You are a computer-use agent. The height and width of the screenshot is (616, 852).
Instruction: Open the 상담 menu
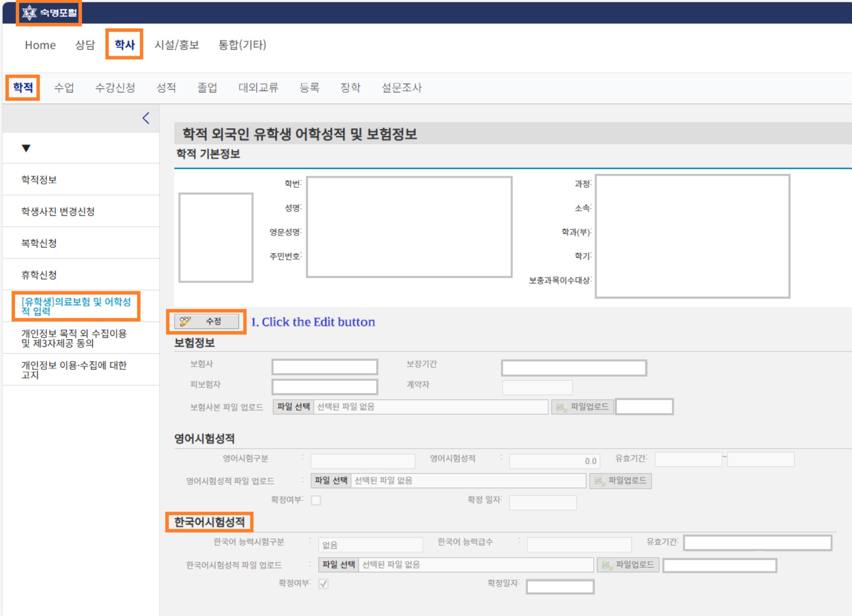click(85, 45)
